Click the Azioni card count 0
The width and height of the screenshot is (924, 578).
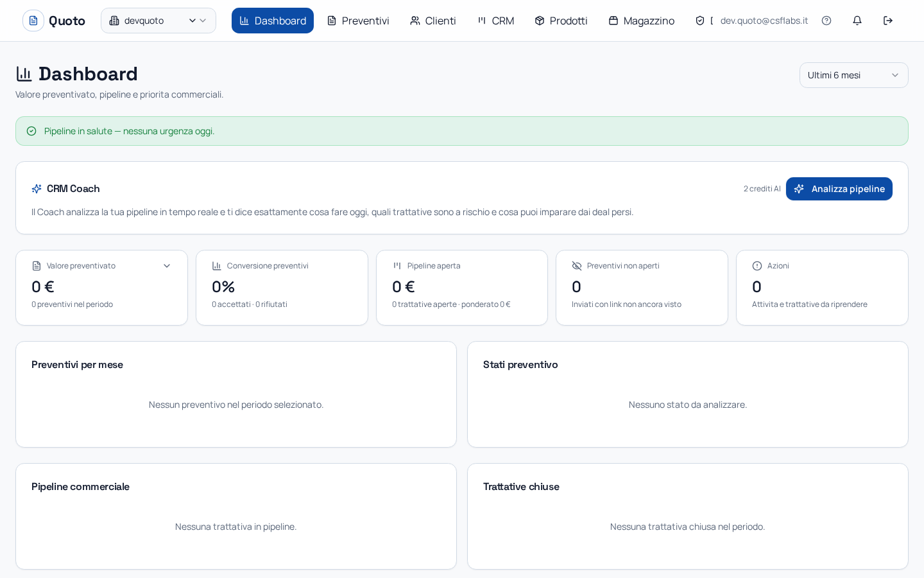tap(757, 286)
